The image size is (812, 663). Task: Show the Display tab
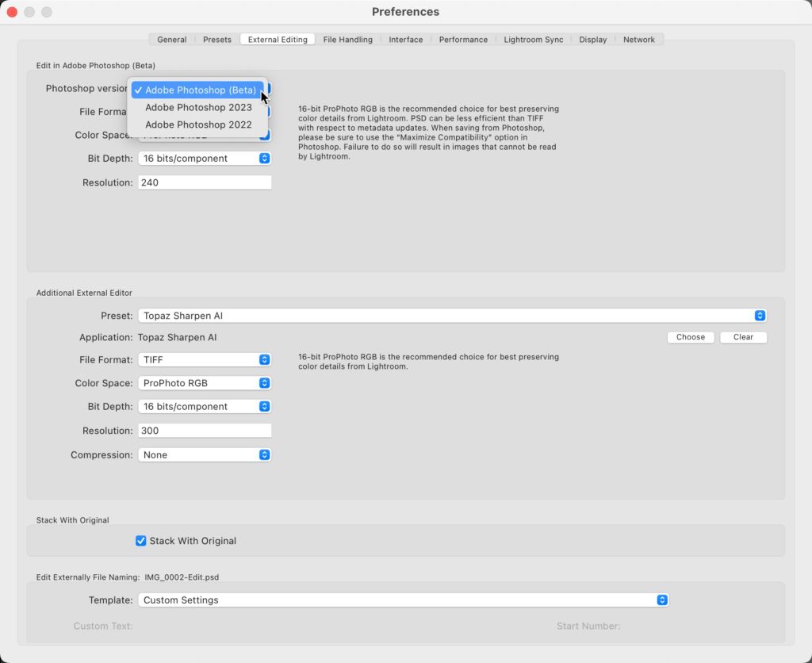click(x=592, y=40)
